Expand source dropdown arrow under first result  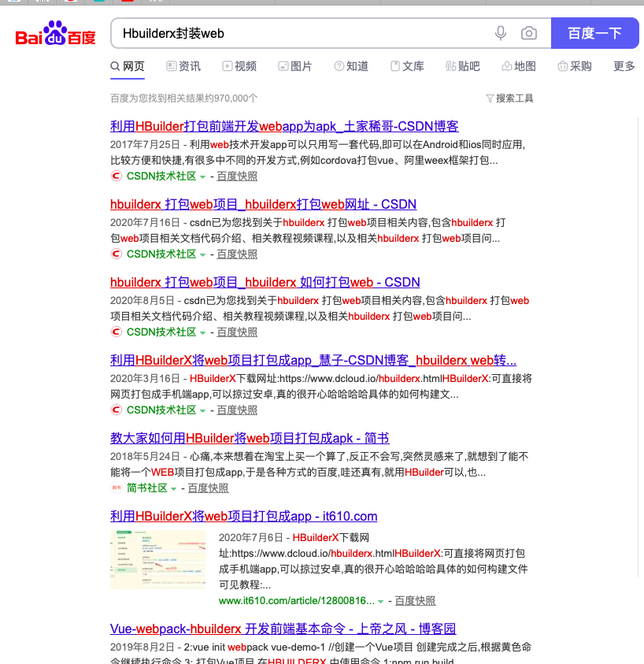[x=202, y=177]
